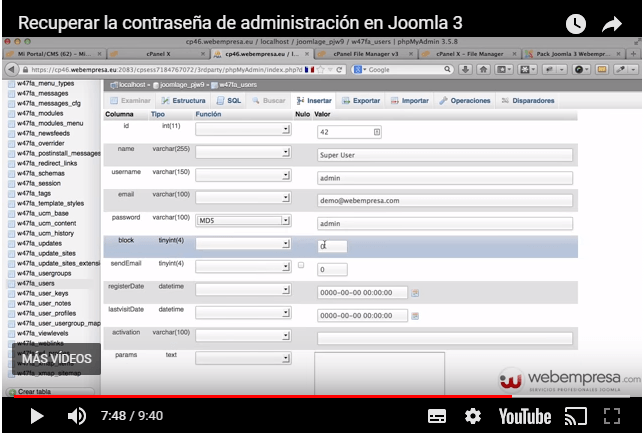Open function dropdown for sendEmail row
Viewport: 644px width, 433px height.
pos(243,267)
